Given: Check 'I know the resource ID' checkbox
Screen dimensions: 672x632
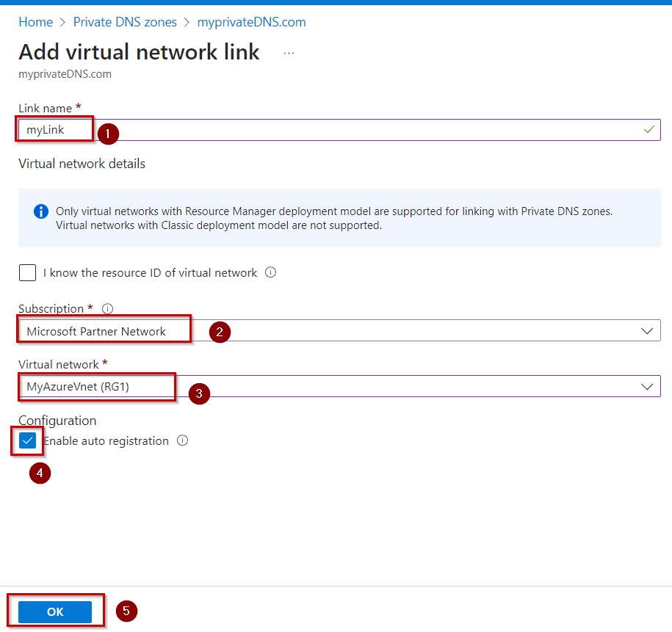Looking at the screenshot, I should click(27, 273).
